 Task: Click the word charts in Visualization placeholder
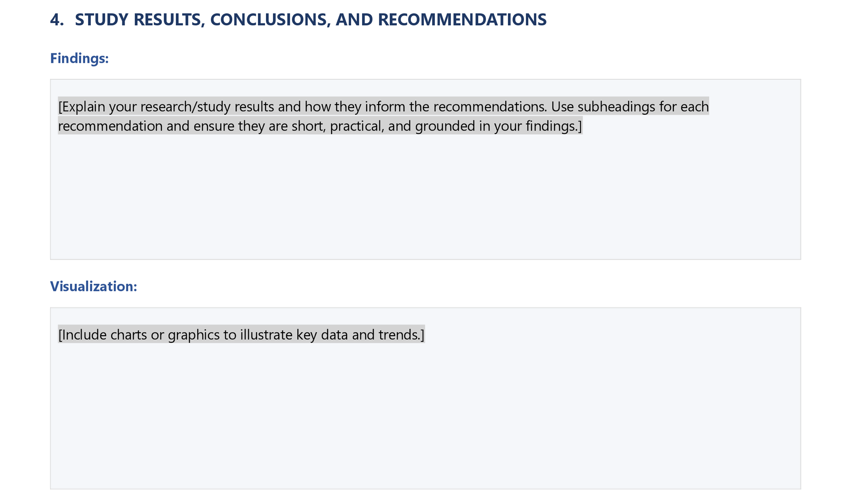click(129, 334)
